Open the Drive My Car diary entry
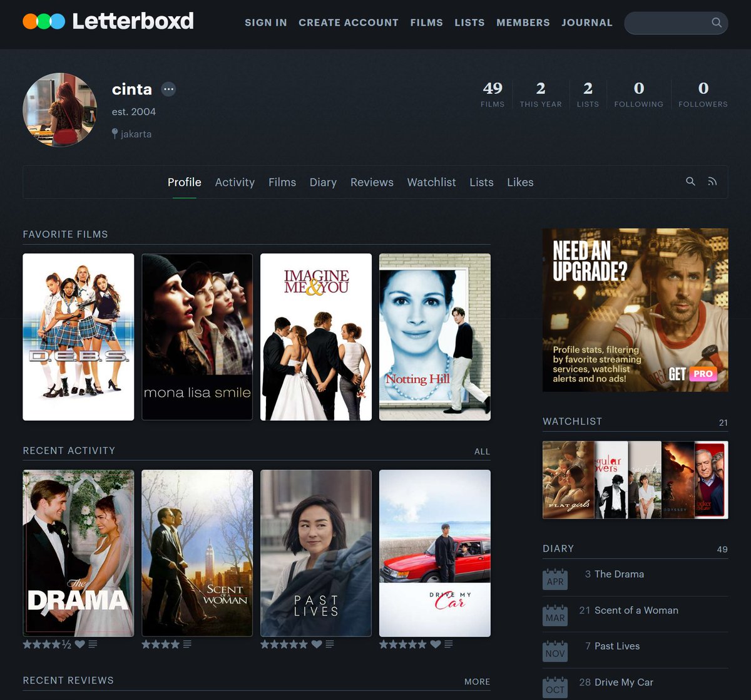Image resolution: width=751 pixels, height=700 pixels. [624, 682]
